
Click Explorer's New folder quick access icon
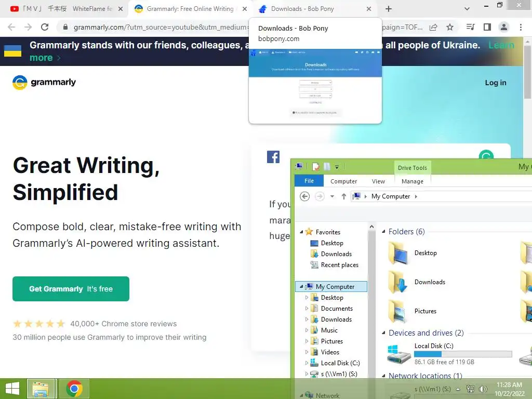point(327,167)
